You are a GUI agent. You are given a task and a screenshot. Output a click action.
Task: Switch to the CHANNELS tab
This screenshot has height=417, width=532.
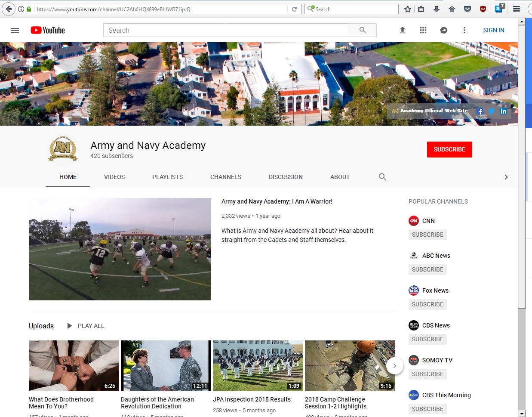point(226,177)
